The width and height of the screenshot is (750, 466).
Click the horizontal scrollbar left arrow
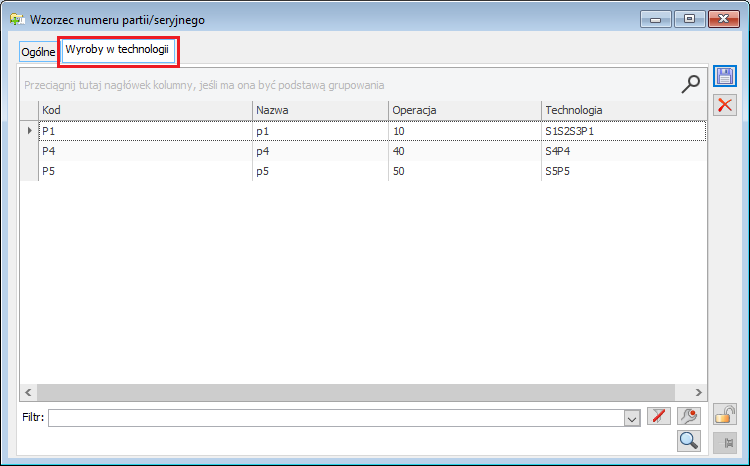click(28, 392)
